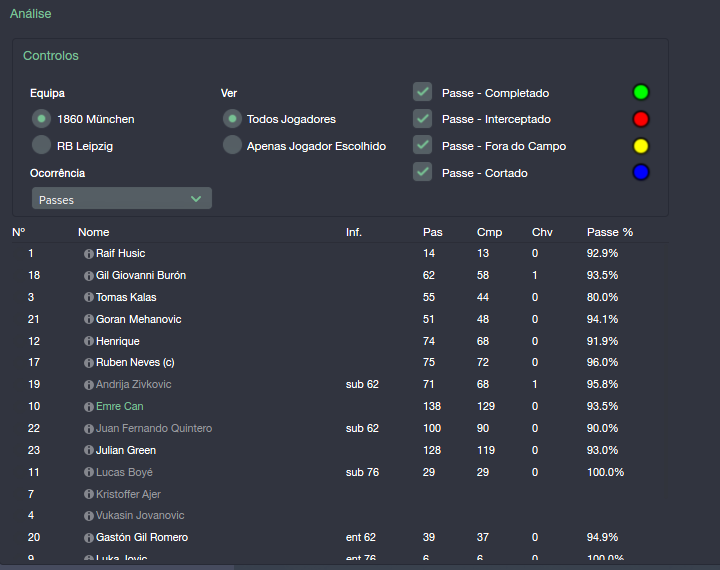Click info icon next to Tomas Kalas
The height and width of the screenshot is (570, 720).
[x=89, y=298]
